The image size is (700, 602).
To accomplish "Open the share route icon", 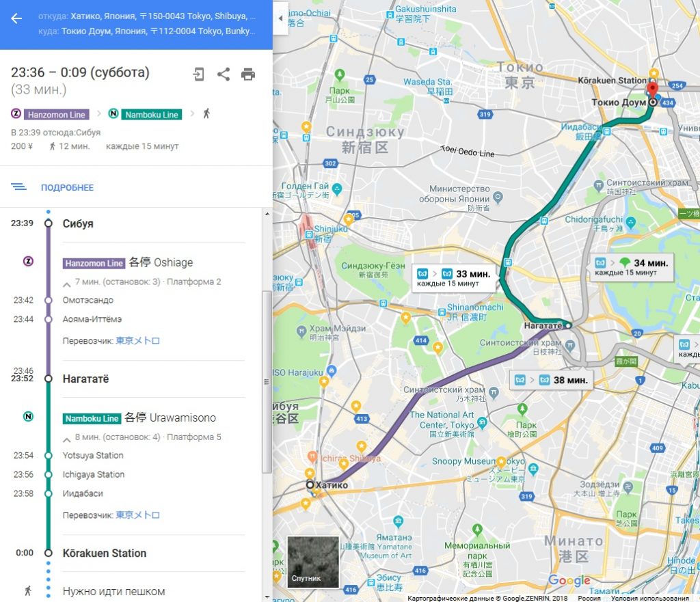I will pyautogui.click(x=224, y=74).
